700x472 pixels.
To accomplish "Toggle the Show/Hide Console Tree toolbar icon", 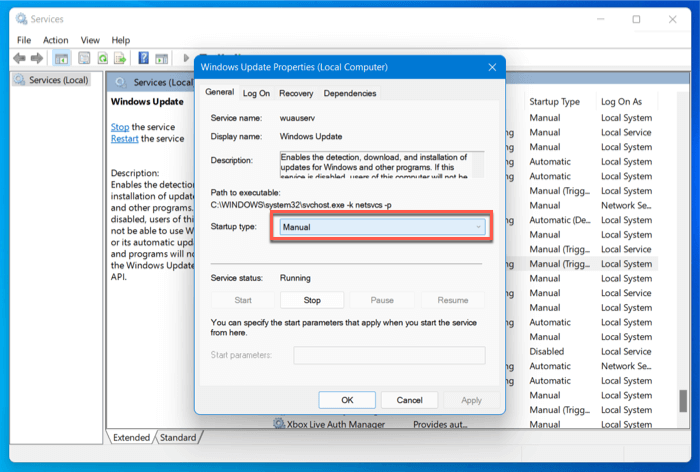I will (61, 58).
